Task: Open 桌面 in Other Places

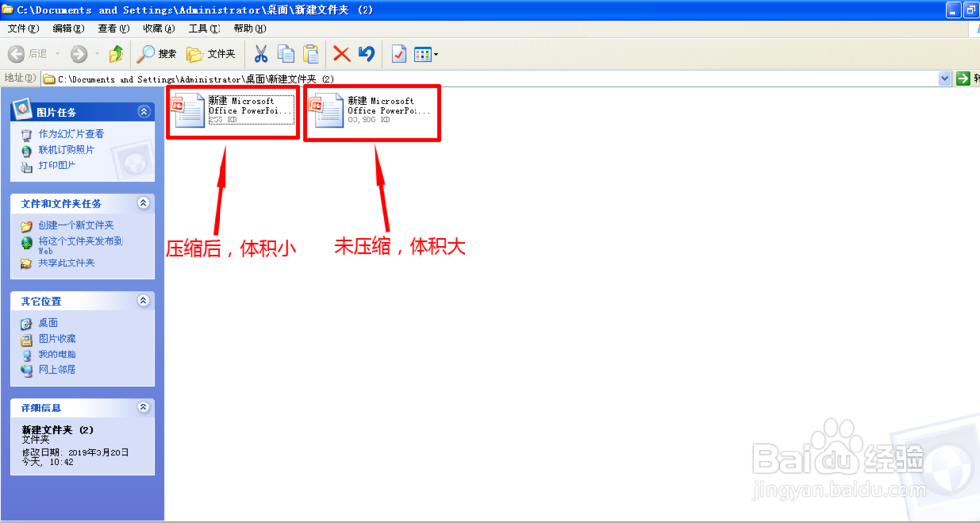Action: 48,323
